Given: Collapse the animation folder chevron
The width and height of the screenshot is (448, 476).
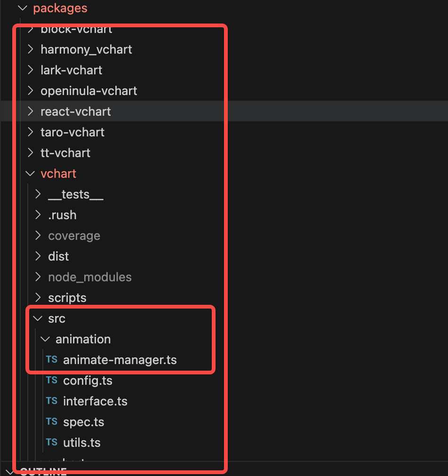Looking at the screenshot, I should [45, 339].
